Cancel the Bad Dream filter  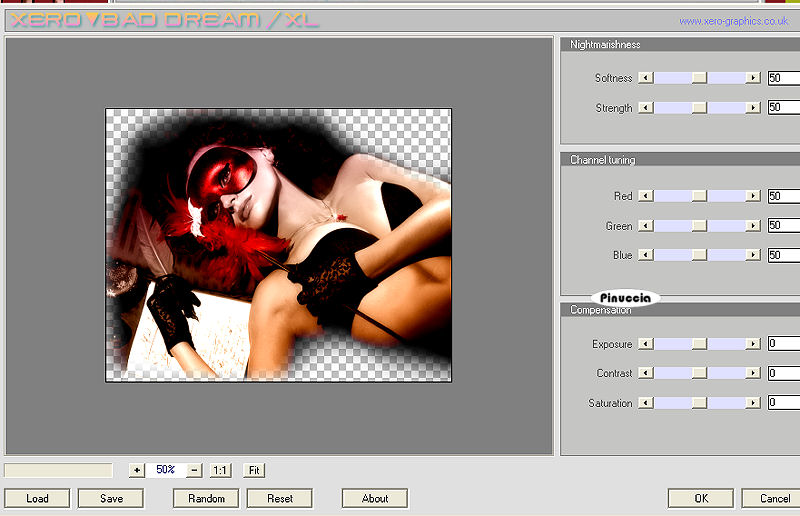(x=771, y=498)
